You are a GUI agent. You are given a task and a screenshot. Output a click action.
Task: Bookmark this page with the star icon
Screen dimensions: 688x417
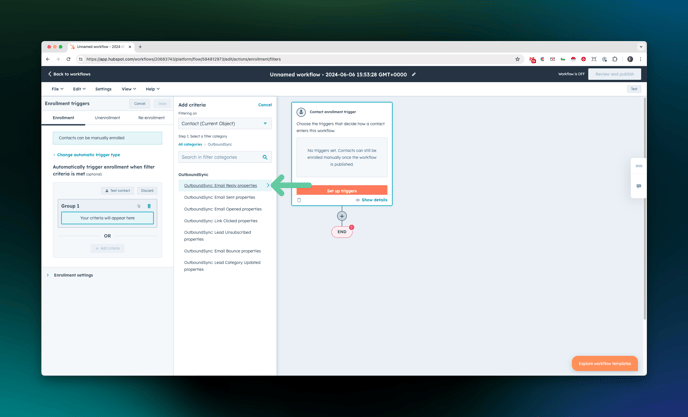click(x=517, y=59)
